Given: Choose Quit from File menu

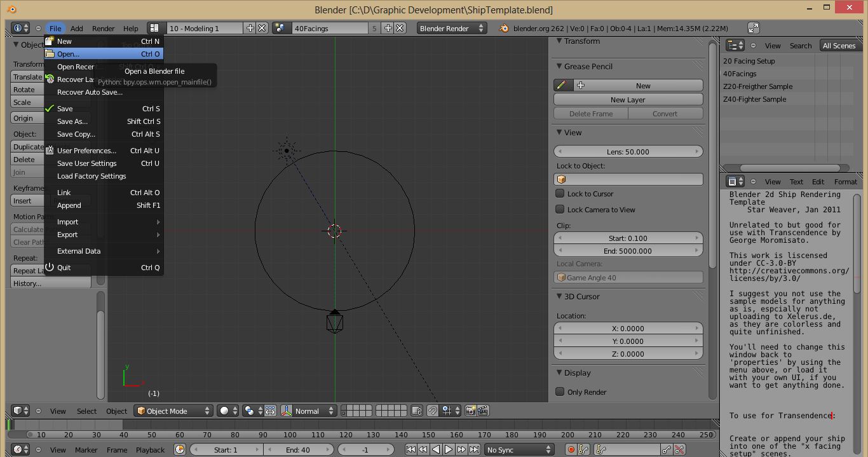Looking at the screenshot, I should point(104,268).
